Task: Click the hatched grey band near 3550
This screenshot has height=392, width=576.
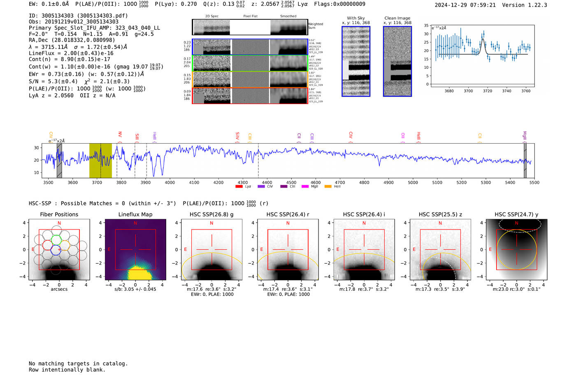Action: [59, 160]
